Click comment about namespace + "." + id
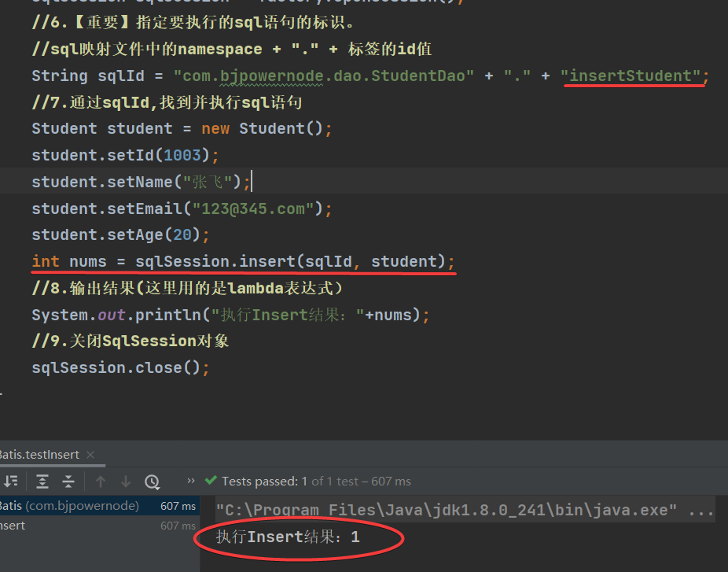Viewport: 728px width, 572px height. click(x=232, y=49)
